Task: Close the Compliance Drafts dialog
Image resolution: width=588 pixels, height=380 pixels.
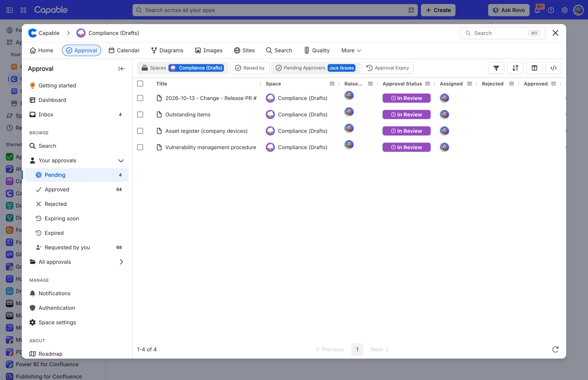Action: tap(555, 33)
